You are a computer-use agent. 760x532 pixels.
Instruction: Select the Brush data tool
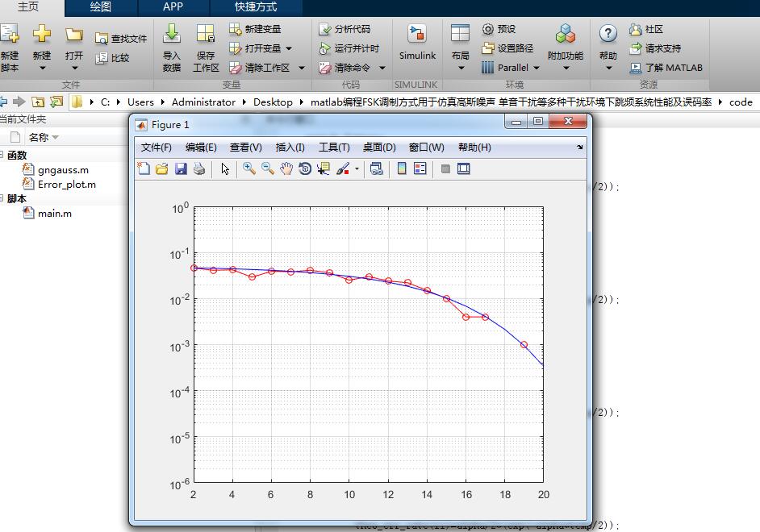tap(343, 168)
